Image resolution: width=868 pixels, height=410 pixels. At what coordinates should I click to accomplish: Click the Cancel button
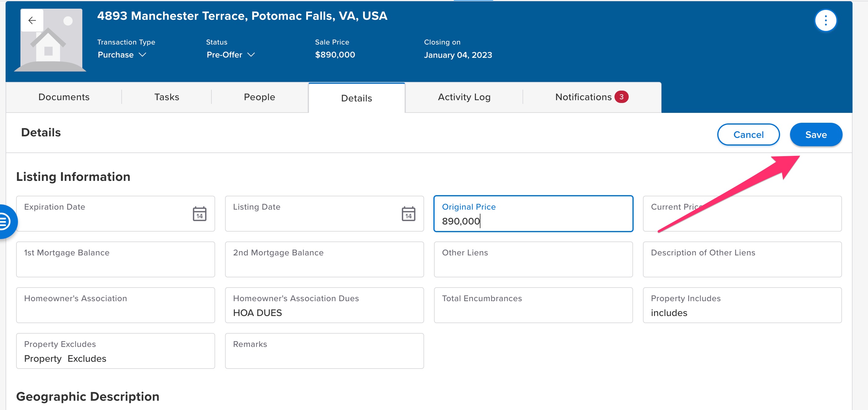[x=749, y=135]
